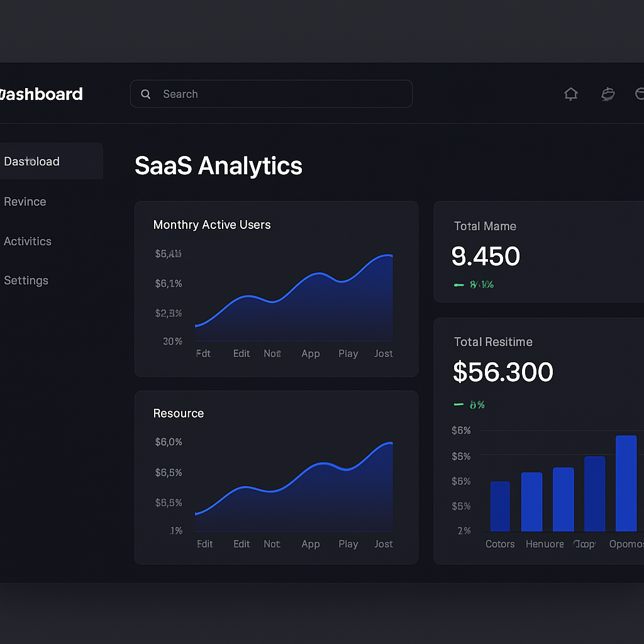Click the green trend under $56.300
Viewport: 644px width, 644px height.
[x=469, y=405]
